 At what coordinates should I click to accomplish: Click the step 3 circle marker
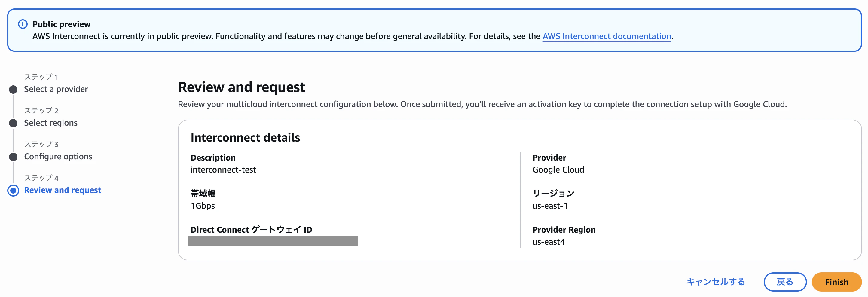click(x=13, y=157)
